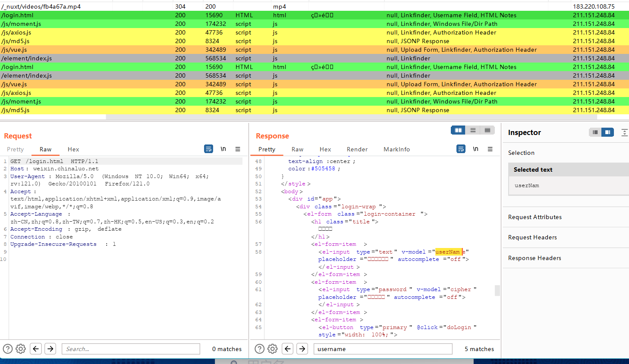Screen dimensions: 629x364
Task: Focus the Response search field containing username
Action: 383,349
